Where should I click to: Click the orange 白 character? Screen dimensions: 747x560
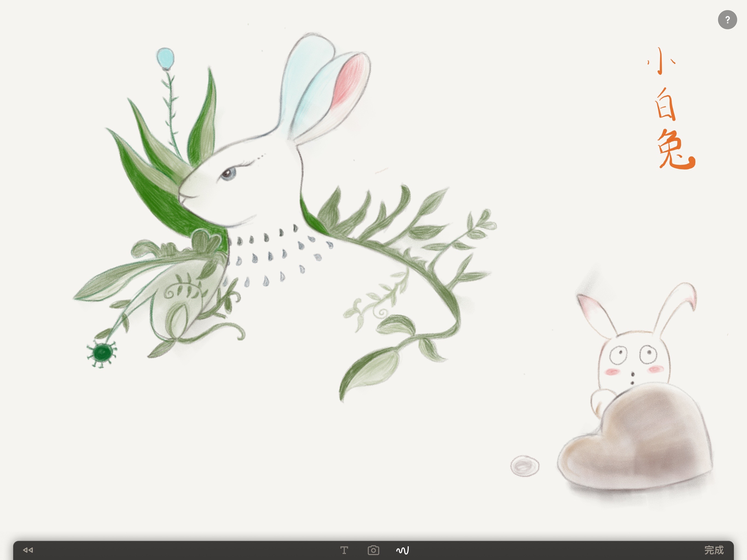click(x=665, y=105)
